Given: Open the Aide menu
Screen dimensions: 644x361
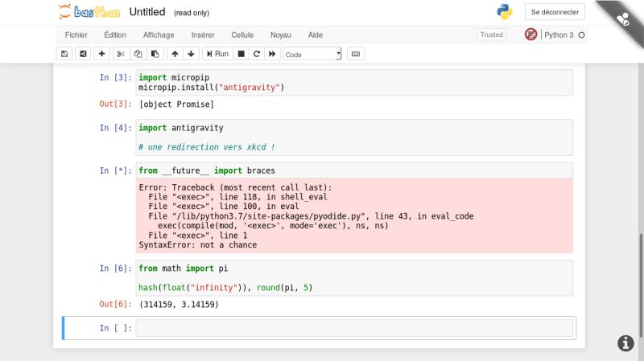Looking at the screenshot, I should pyautogui.click(x=316, y=35).
